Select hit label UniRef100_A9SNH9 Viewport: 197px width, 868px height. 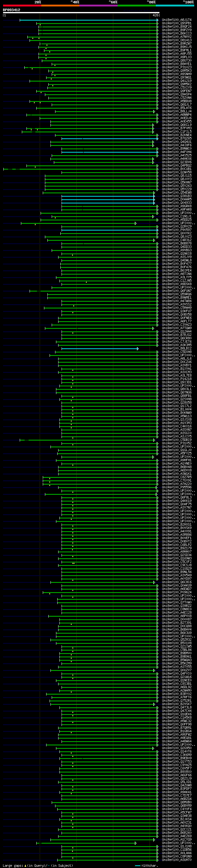pos(176,74)
